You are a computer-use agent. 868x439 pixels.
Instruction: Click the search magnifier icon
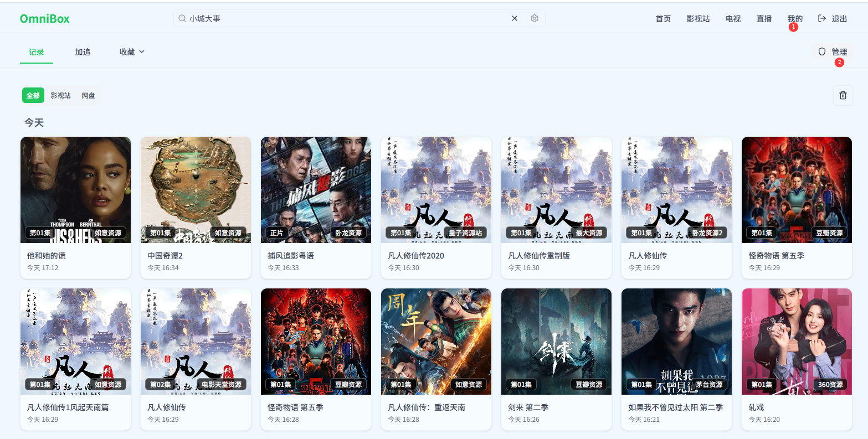point(182,18)
